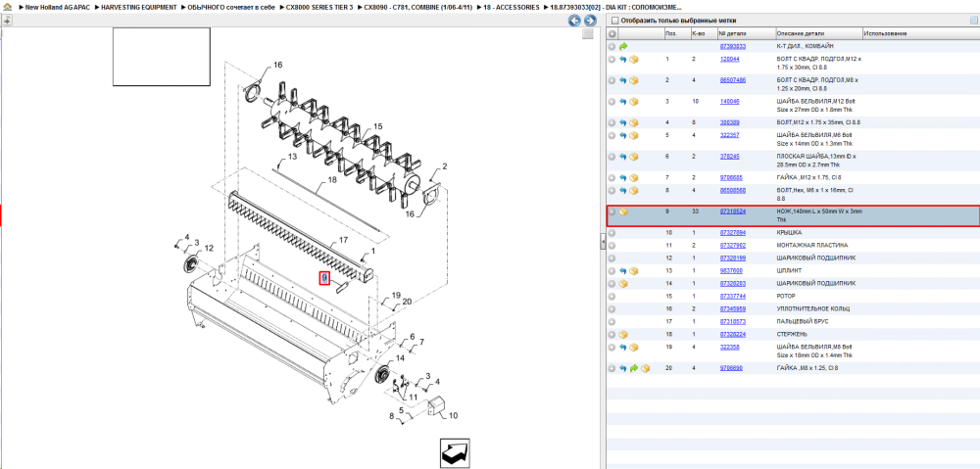Click 'ШПЛИНТ' description text

click(x=790, y=271)
